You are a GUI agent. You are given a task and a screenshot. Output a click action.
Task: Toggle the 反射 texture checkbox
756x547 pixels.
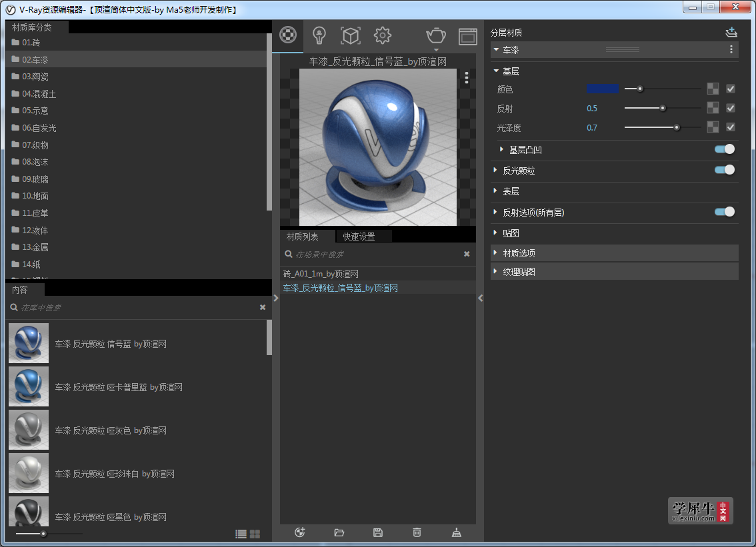731,108
